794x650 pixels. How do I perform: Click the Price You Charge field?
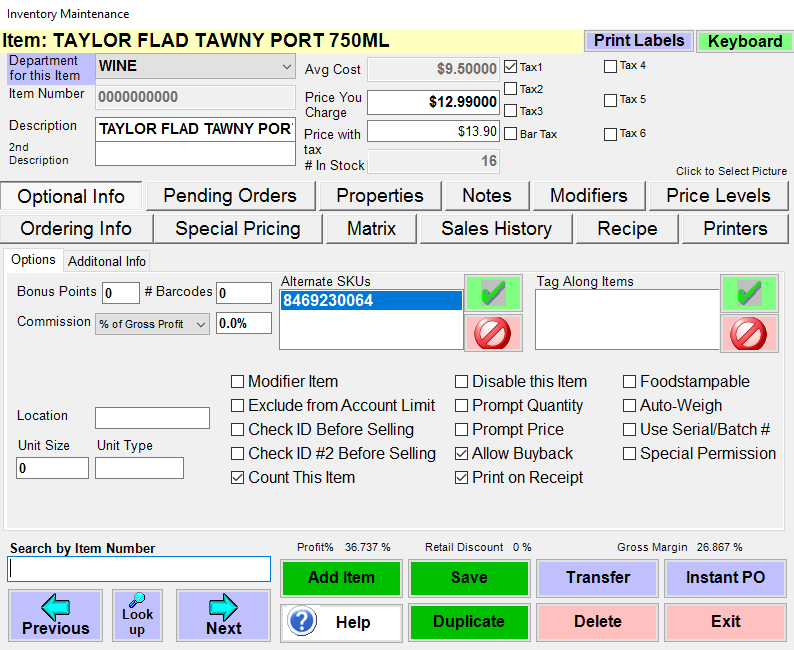pos(433,102)
